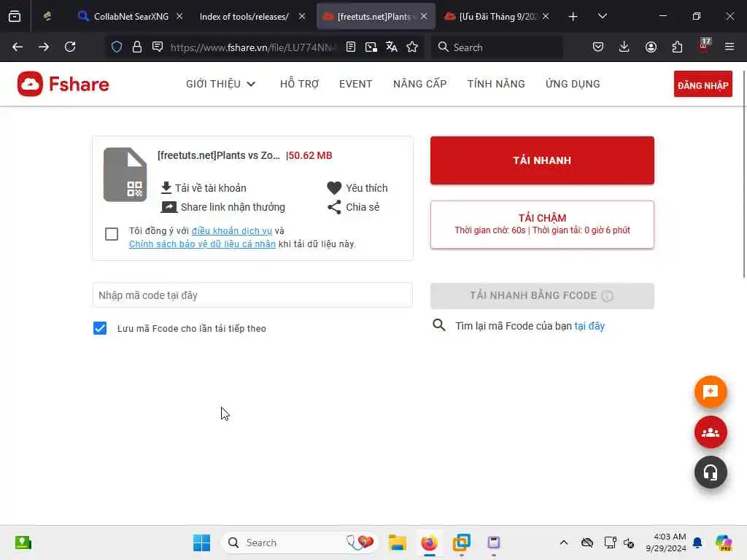Expand GIỚI THIỆU dropdown menu
Viewport: 747px width, 560px height.
pyautogui.click(x=220, y=84)
